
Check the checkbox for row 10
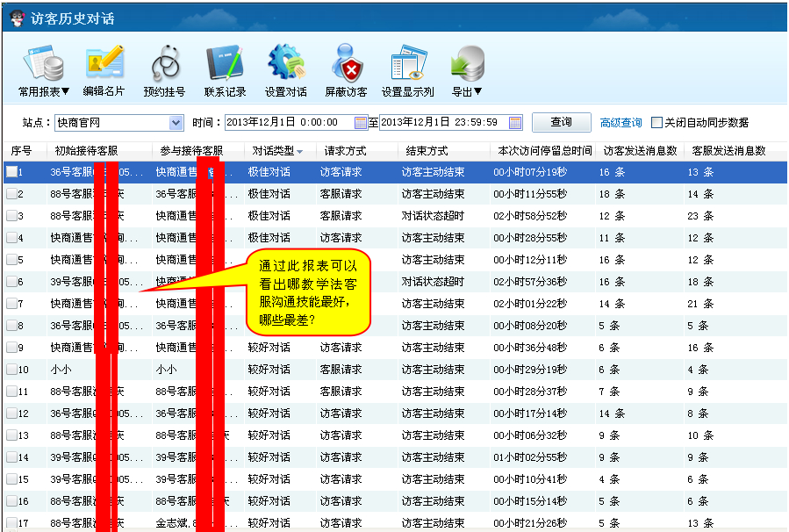[x=11, y=370]
